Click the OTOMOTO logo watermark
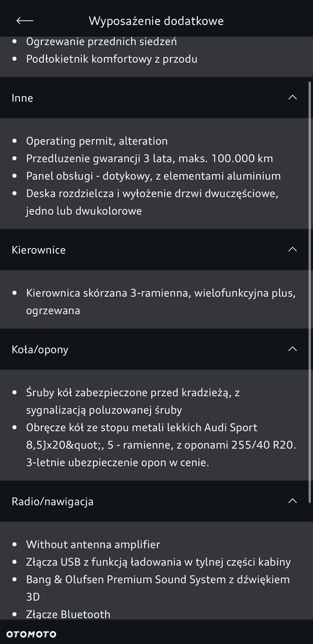 (x=31, y=634)
